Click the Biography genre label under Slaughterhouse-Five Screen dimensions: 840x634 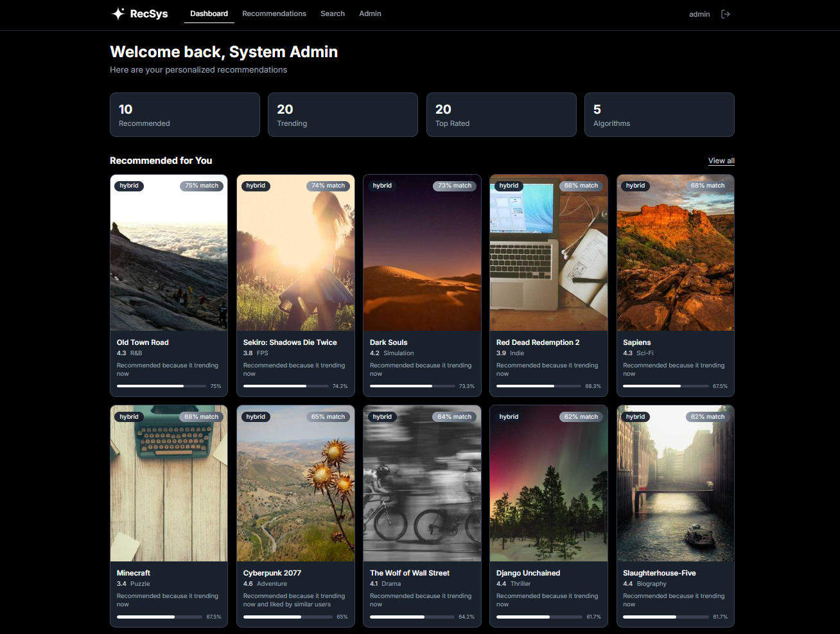(652, 584)
